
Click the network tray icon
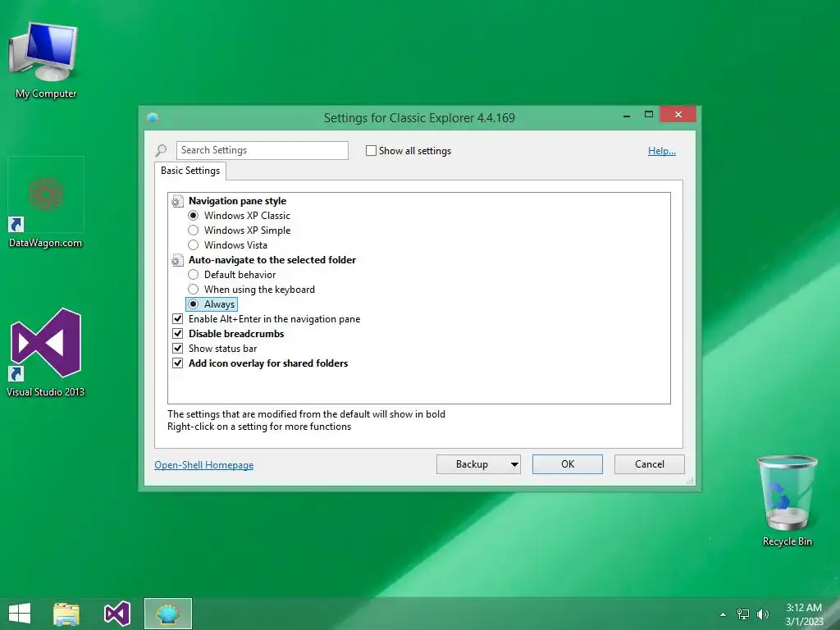tap(743, 614)
